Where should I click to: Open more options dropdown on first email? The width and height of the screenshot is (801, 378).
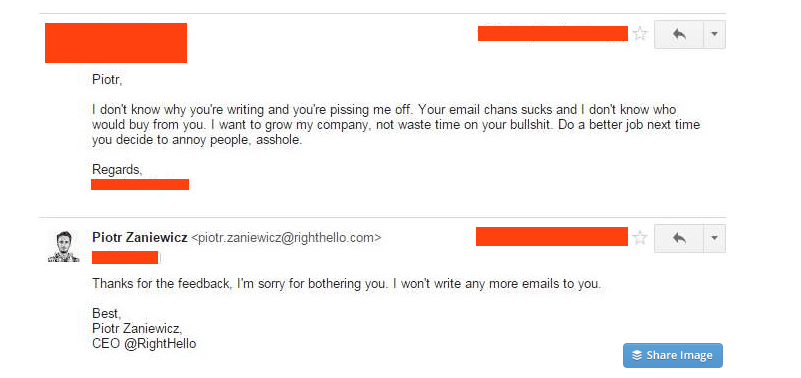point(715,34)
